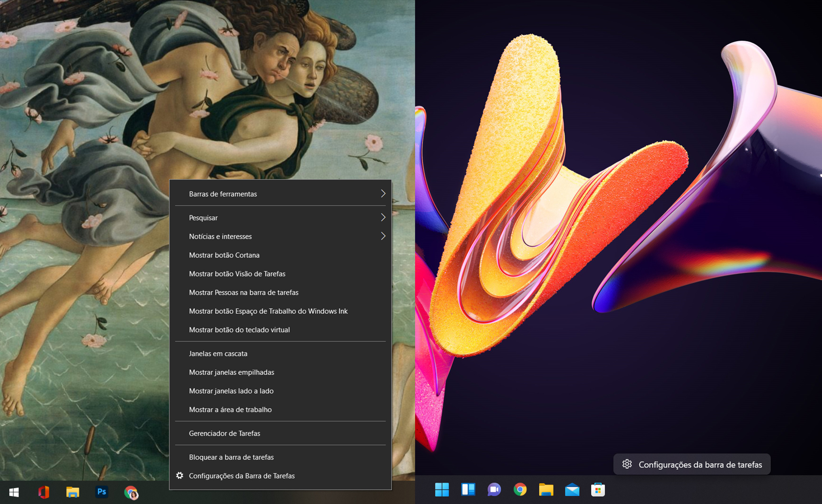Click the Notícias e interesses label
The width and height of the screenshot is (822, 504).
click(x=220, y=236)
